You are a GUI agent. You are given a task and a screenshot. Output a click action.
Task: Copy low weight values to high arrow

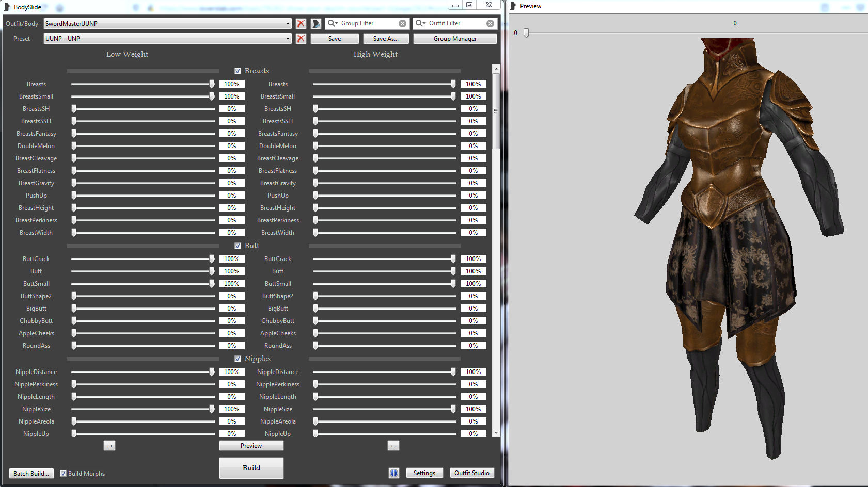coord(109,446)
